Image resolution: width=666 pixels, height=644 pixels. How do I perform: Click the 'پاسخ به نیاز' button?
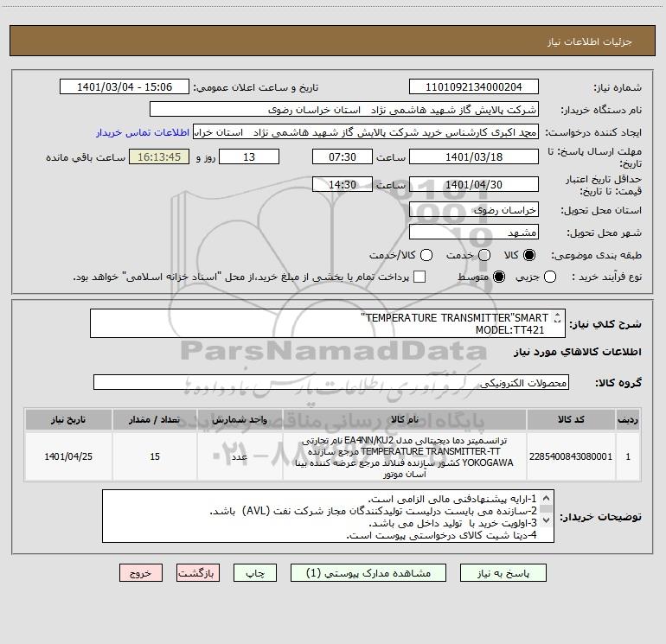[x=503, y=573]
